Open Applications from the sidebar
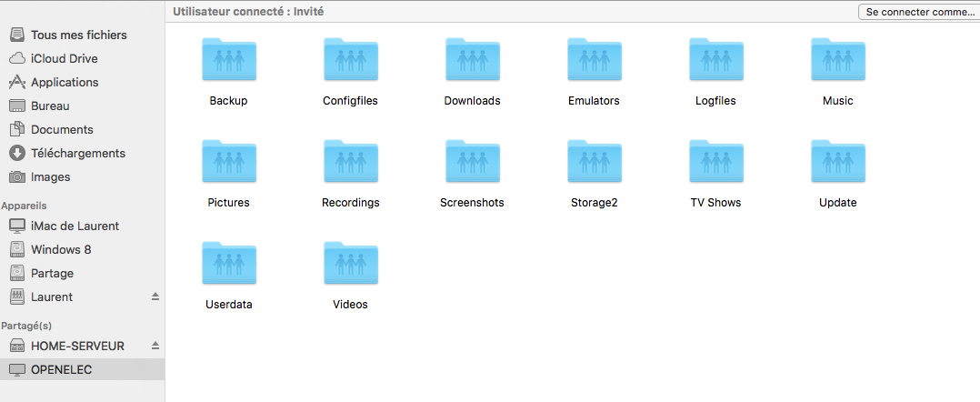The width and height of the screenshot is (980, 402). click(x=65, y=83)
